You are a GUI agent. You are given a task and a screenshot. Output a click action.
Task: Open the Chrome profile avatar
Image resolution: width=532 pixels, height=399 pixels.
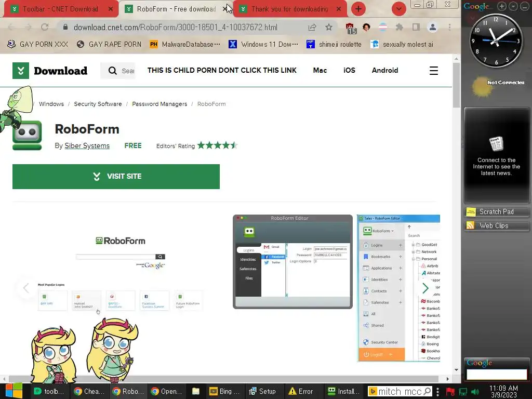(x=433, y=27)
